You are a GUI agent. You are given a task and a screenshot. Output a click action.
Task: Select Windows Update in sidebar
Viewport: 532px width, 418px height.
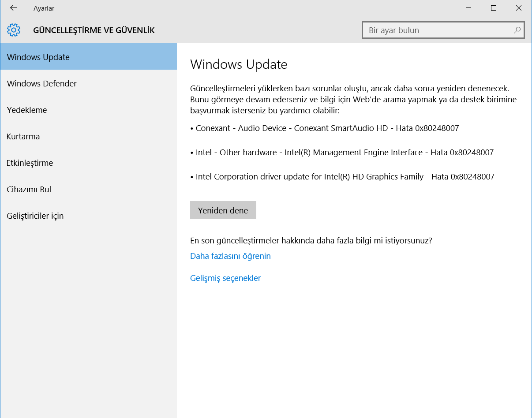[88, 57]
